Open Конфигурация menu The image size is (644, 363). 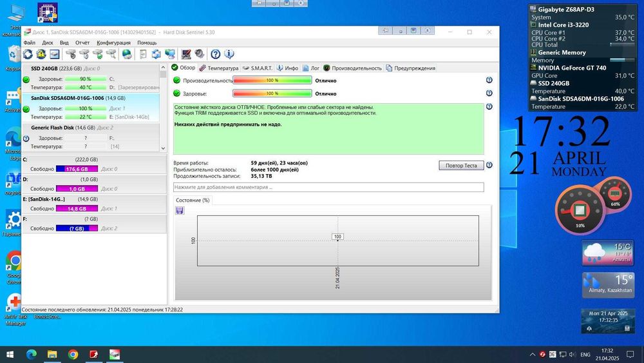coord(114,43)
